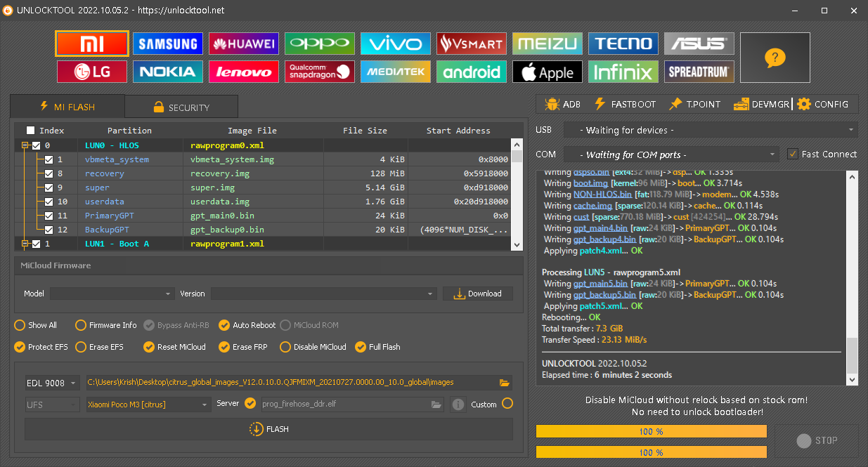Collapse the LUN1 - Boot A tree node
Screen dimensions: 868x467
coord(25,244)
